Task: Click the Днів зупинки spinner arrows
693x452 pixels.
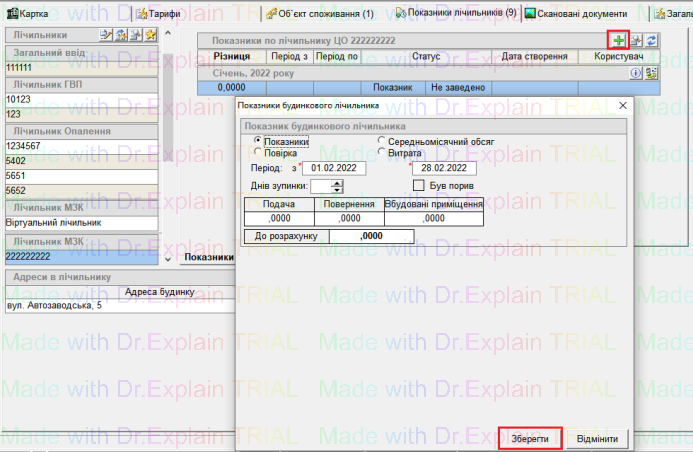Action: pos(337,186)
